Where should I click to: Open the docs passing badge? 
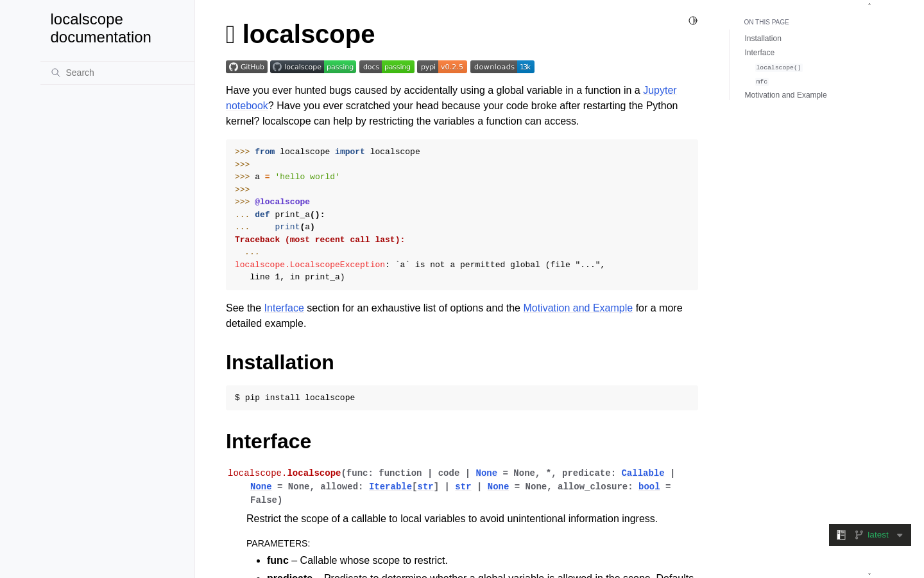click(x=387, y=67)
